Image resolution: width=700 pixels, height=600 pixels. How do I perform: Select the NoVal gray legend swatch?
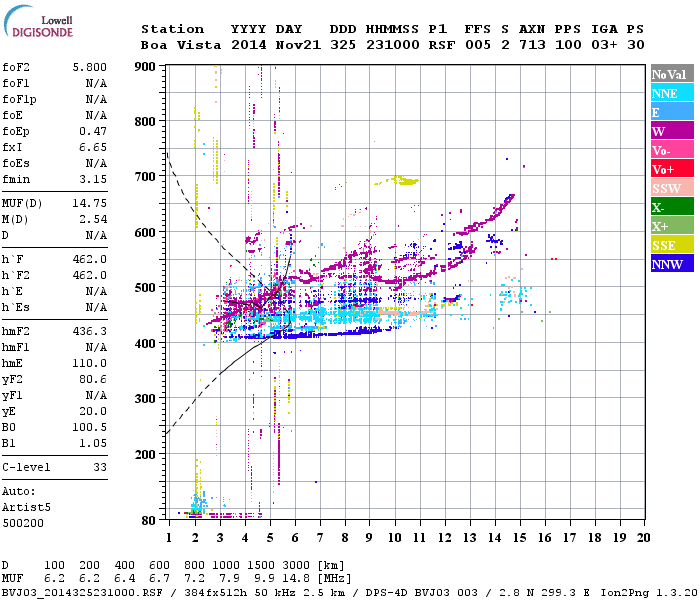tap(672, 74)
